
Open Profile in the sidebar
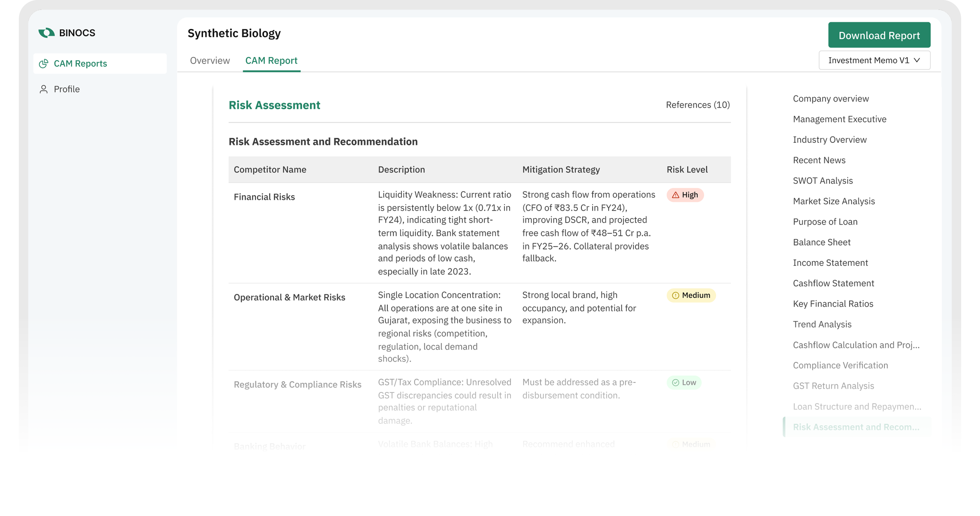pos(100,89)
